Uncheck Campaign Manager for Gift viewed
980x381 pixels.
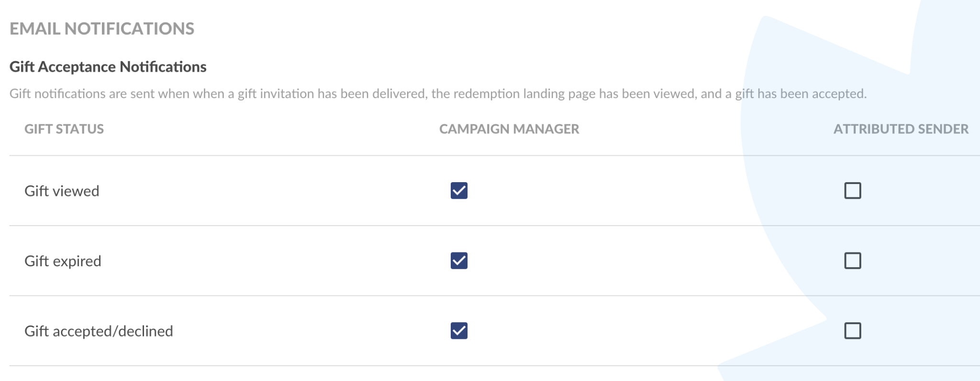coord(459,191)
